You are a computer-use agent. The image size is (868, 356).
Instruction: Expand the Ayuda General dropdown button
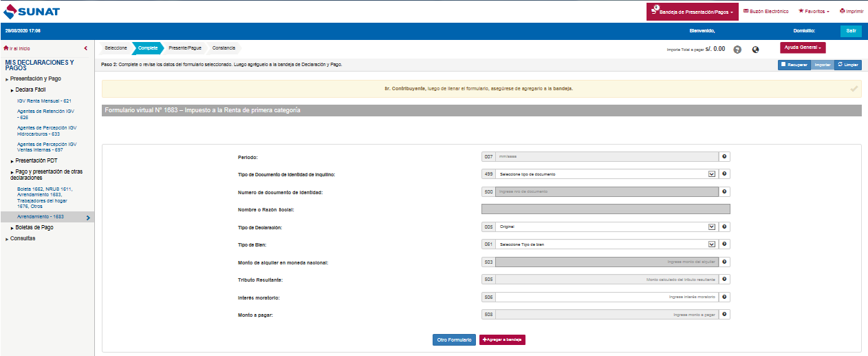[803, 48]
